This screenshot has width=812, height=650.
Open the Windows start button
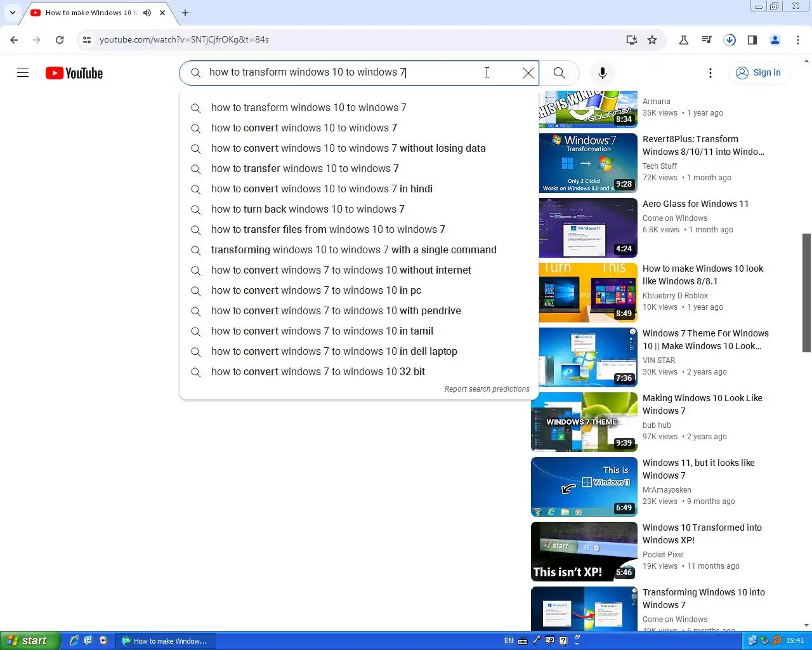coord(30,640)
